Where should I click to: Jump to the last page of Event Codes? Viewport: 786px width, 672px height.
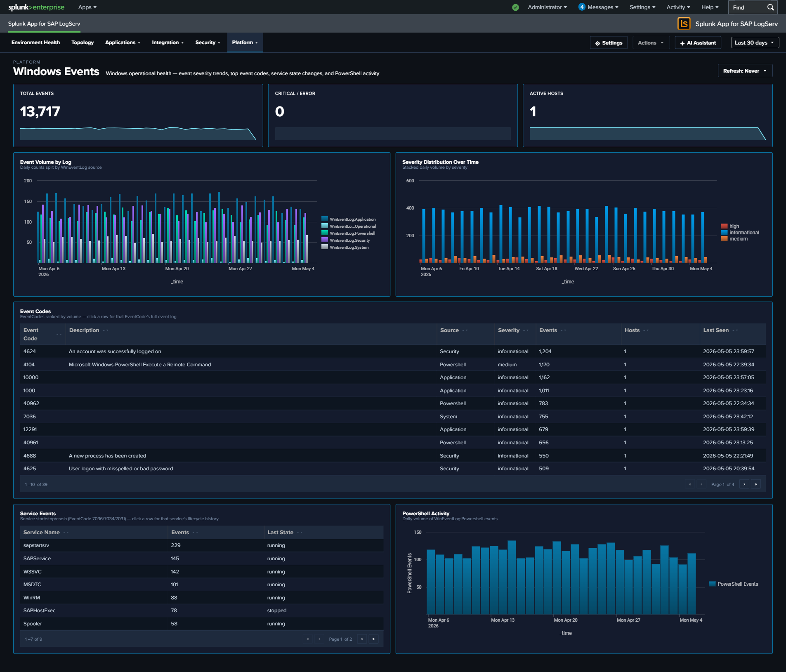(755, 484)
